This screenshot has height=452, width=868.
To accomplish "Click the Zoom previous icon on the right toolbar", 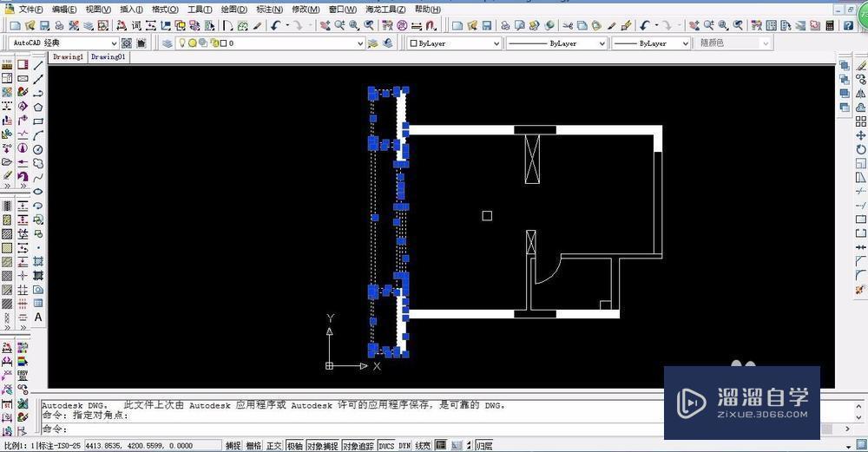I will (738, 25).
